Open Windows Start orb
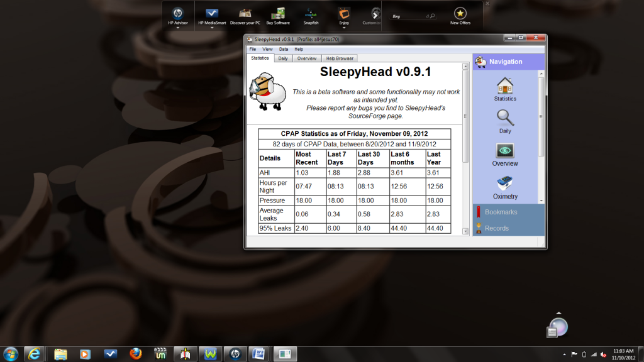Viewport: 644px width, 362px height. (x=11, y=354)
